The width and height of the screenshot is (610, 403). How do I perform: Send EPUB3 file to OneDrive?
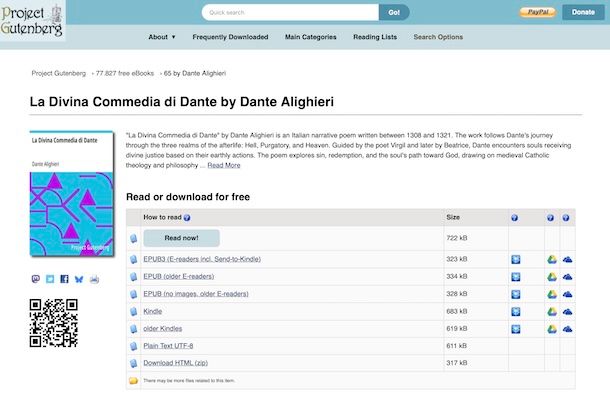[567, 259]
